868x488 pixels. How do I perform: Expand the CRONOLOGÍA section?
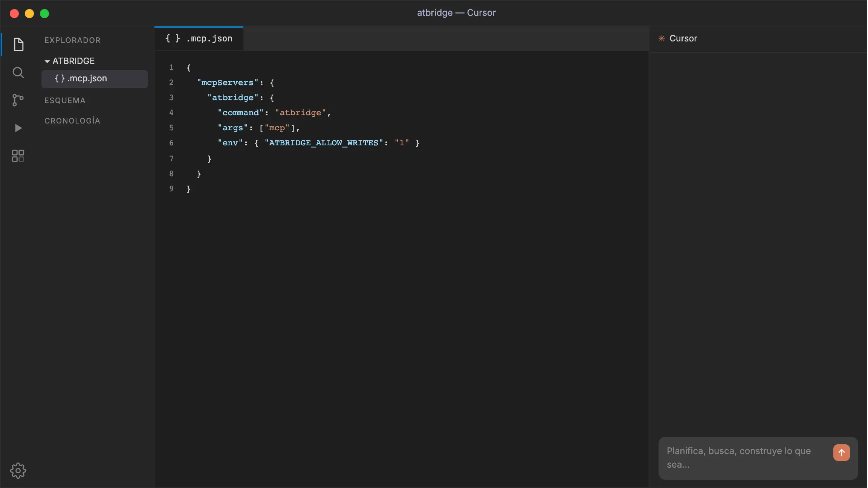point(72,121)
